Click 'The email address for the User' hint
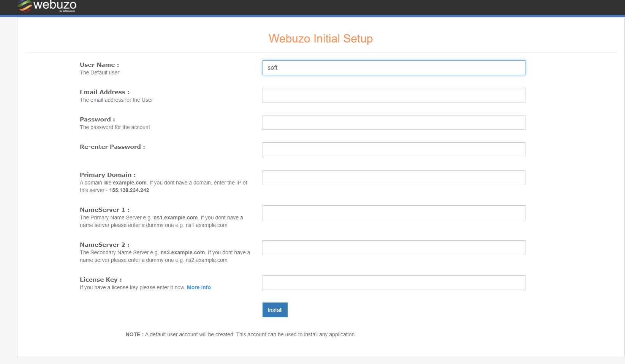625x364 pixels. pyautogui.click(x=116, y=100)
